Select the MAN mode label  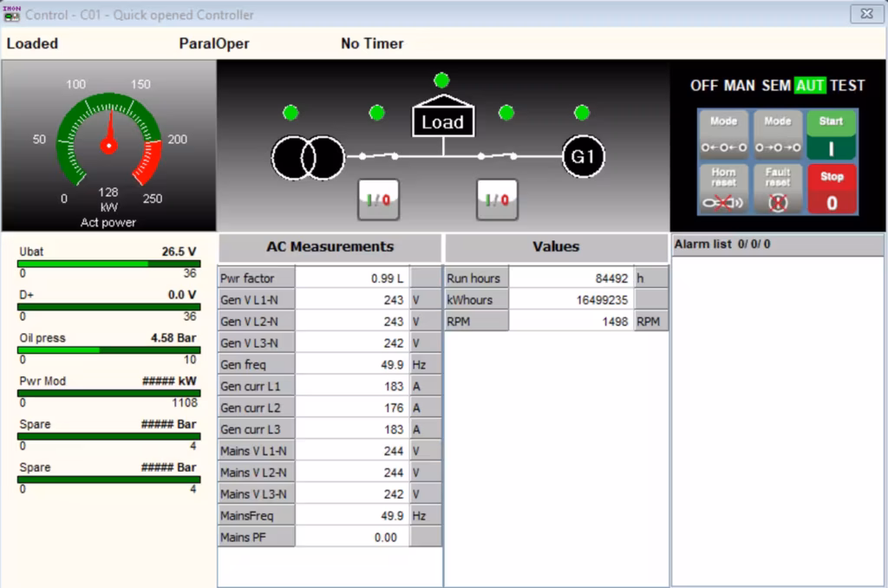coord(739,86)
